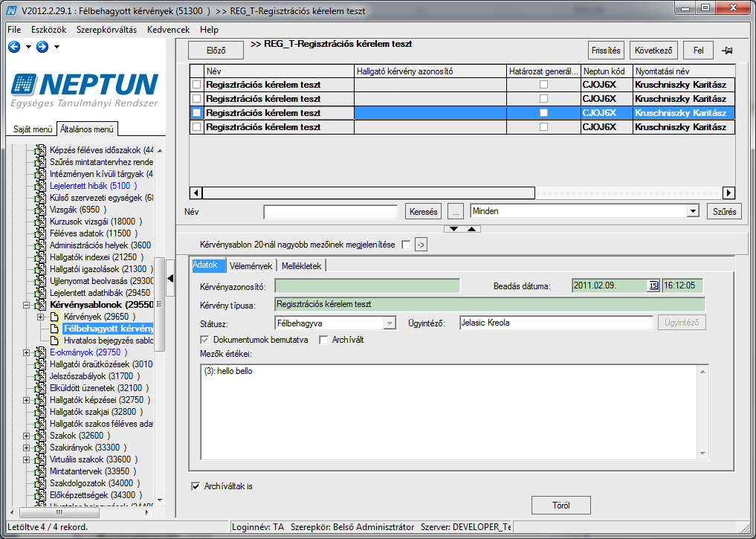Click the Mezők értékei scrollbar down arrow
The image size is (756, 539).
coord(702,454)
